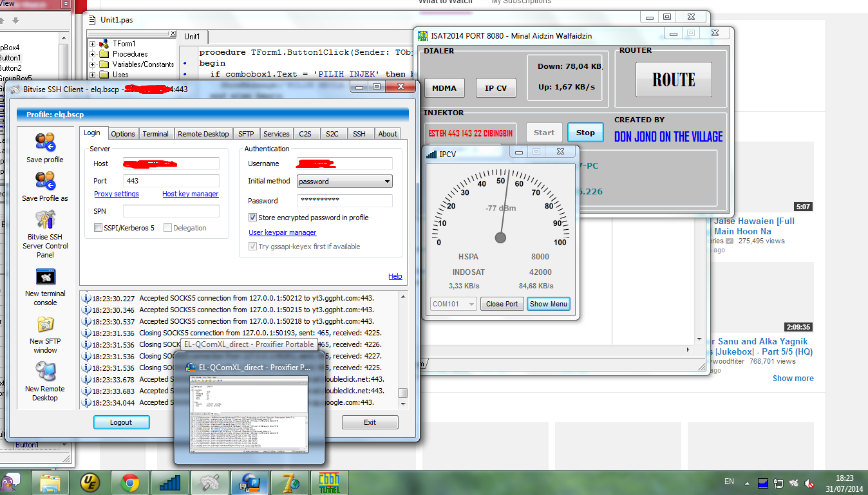
Task: Click the CBBH Tunnel taskbar icon
Action: (x=328, y=482)
